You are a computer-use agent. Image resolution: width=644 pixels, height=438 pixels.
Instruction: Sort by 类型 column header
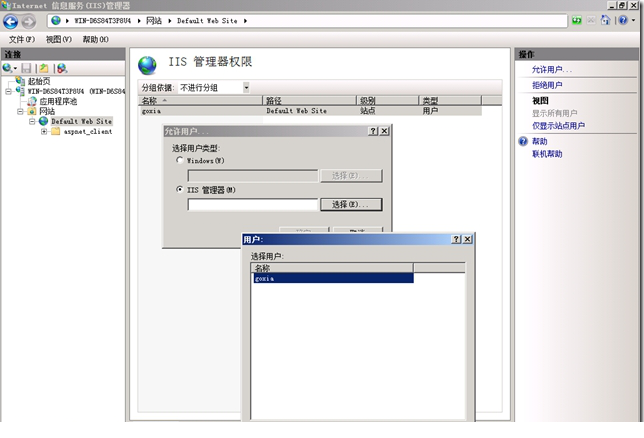pyautogui.click(x=450, y=101)
